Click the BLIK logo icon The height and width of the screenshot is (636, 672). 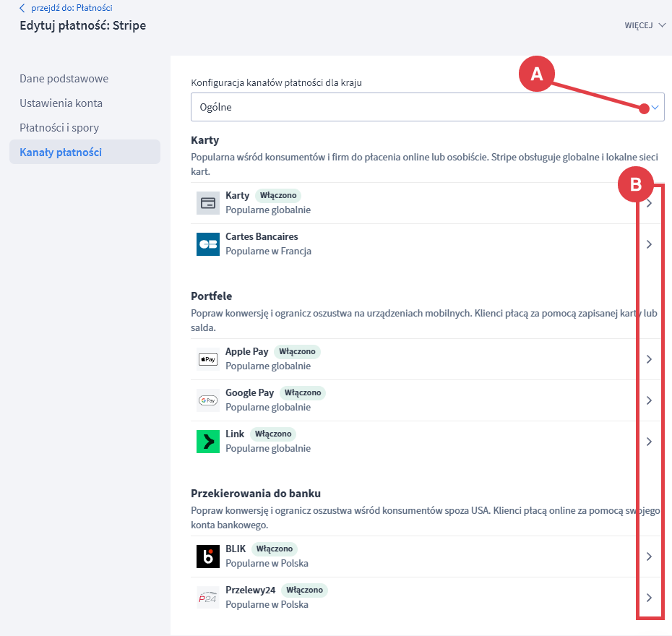(x=207, y=556)
